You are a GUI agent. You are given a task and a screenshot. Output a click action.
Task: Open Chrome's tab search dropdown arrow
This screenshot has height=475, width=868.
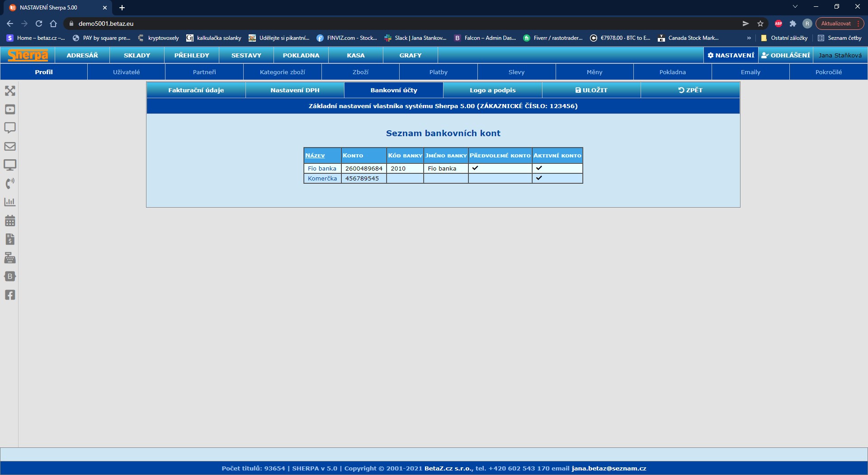(795, 7)
